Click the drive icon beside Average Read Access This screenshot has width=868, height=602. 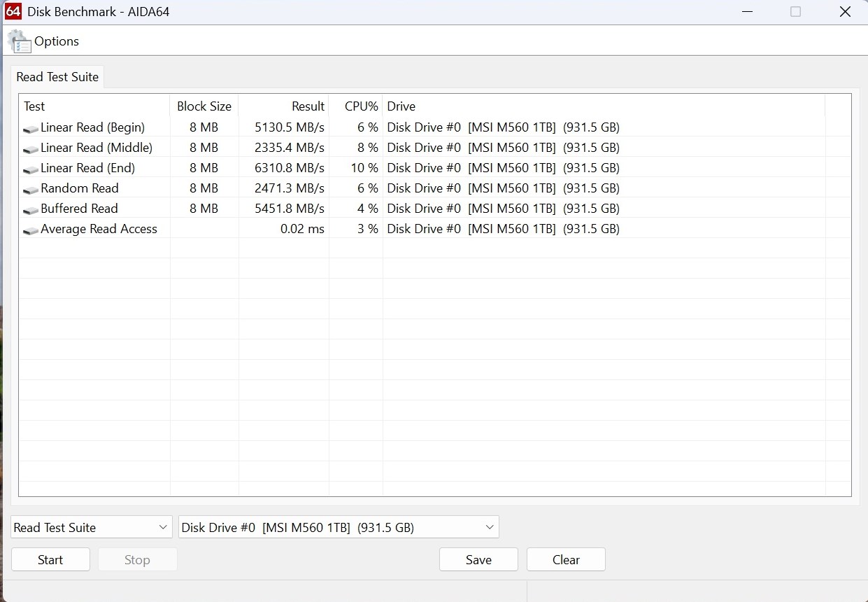coord(31,230)
